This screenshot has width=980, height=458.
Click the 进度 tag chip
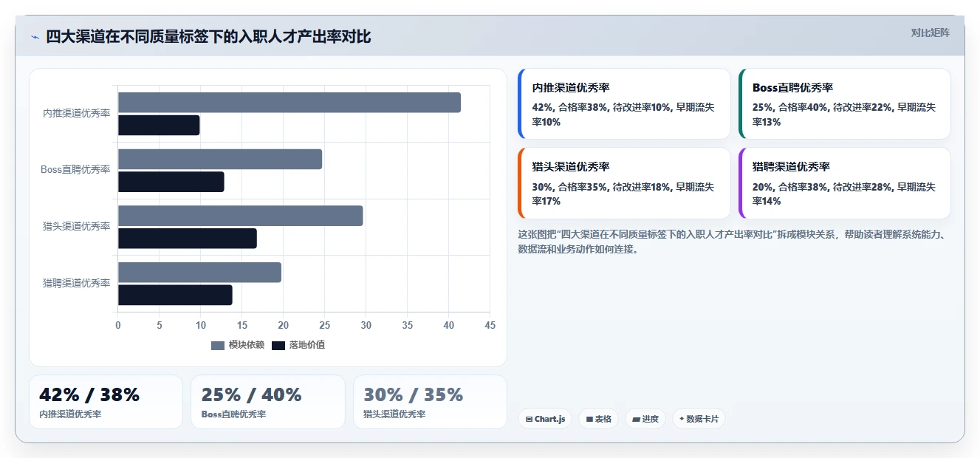(645, 419)
